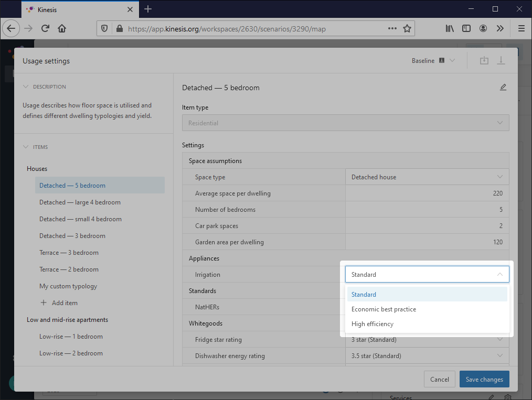Click the Add item plus icon
This screenshot has height=400, width=532.
[44, 302]
